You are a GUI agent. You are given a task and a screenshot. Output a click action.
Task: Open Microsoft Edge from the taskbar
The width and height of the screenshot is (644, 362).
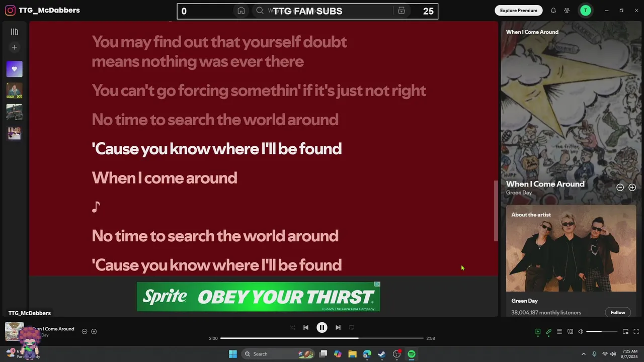click(x=367, y=354)
